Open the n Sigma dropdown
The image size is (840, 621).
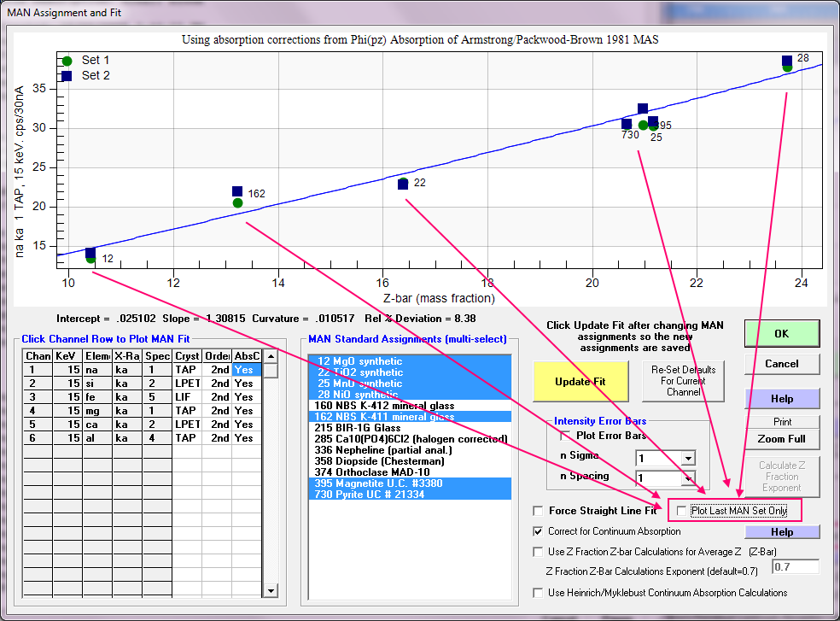[x=687, y=458]
